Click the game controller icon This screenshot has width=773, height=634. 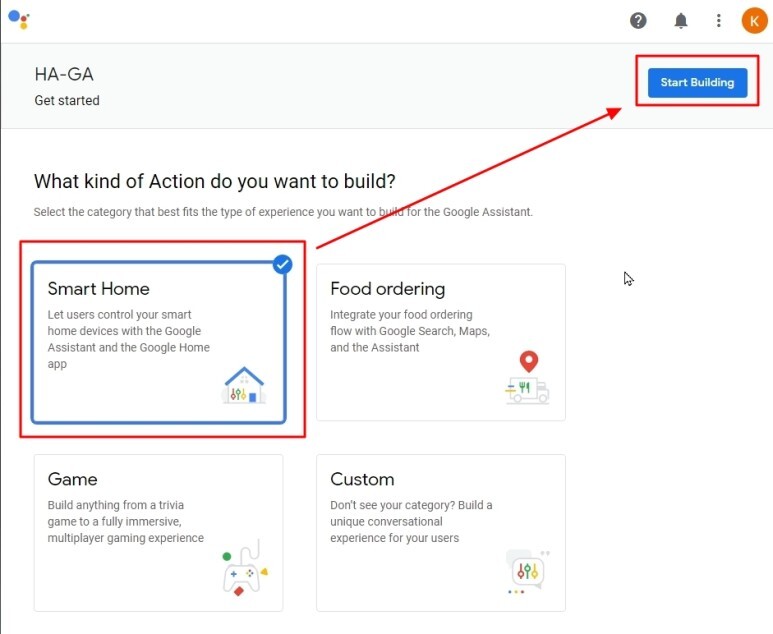pos(245,568)
